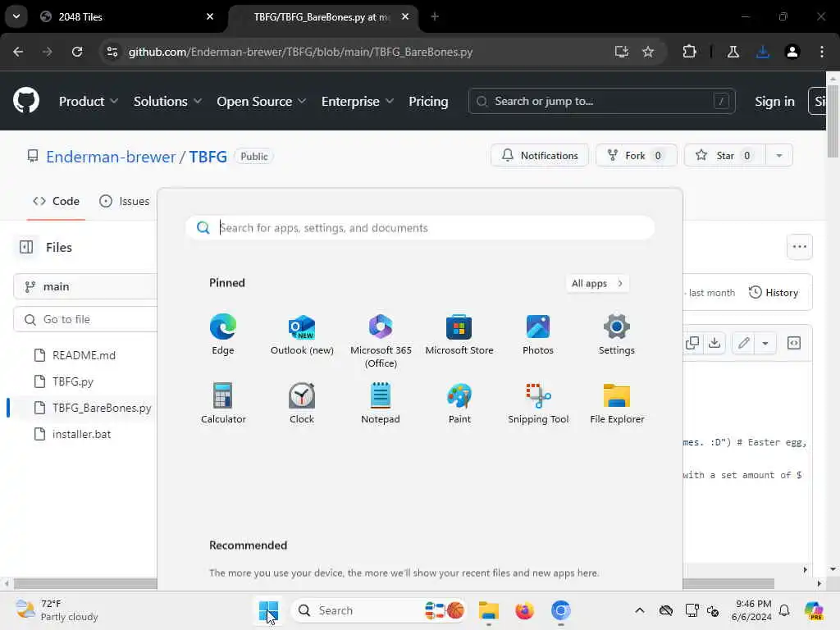Expand the Product menu on GitHub
This screenshot has height=630, width=840.
(x=89, y=101)
